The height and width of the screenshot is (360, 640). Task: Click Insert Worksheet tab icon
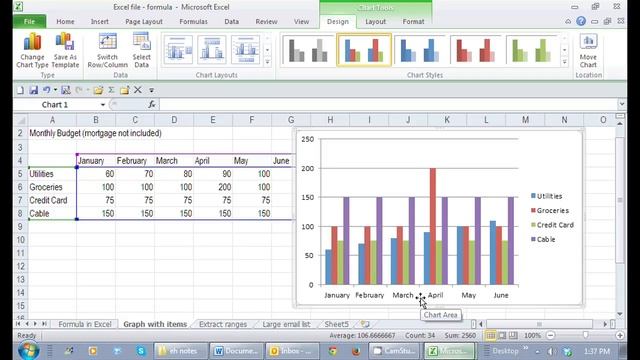tap(365, 324)
